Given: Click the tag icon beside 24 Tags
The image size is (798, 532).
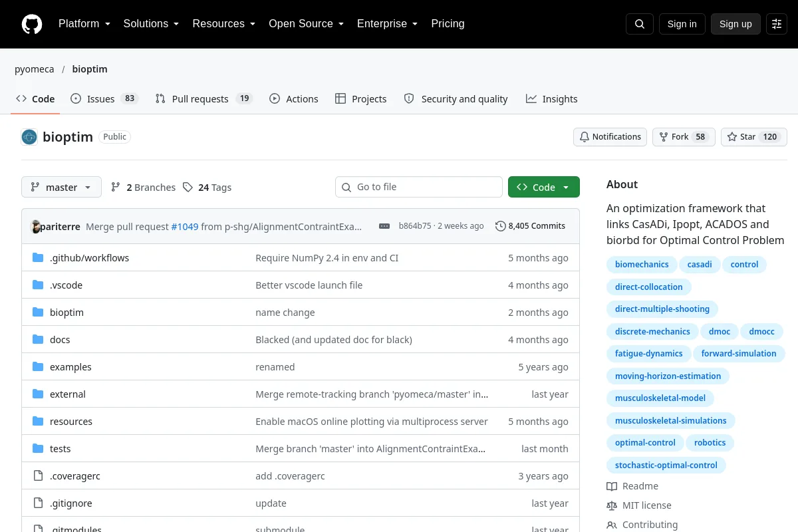Looking at the screenshot, I should (188, 187).
